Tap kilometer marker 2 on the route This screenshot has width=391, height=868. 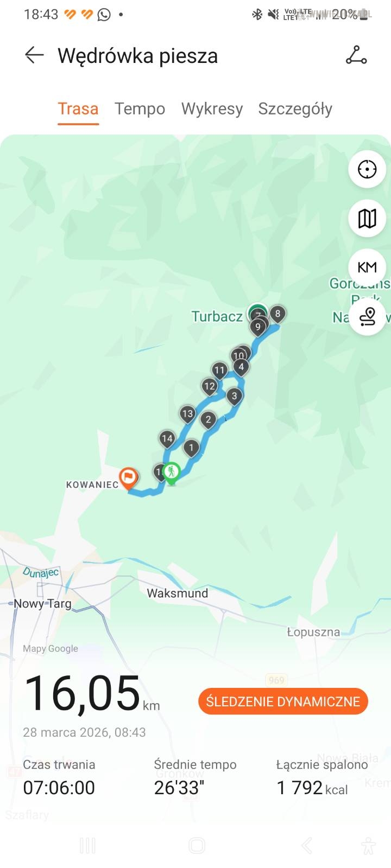coord(209,420)
